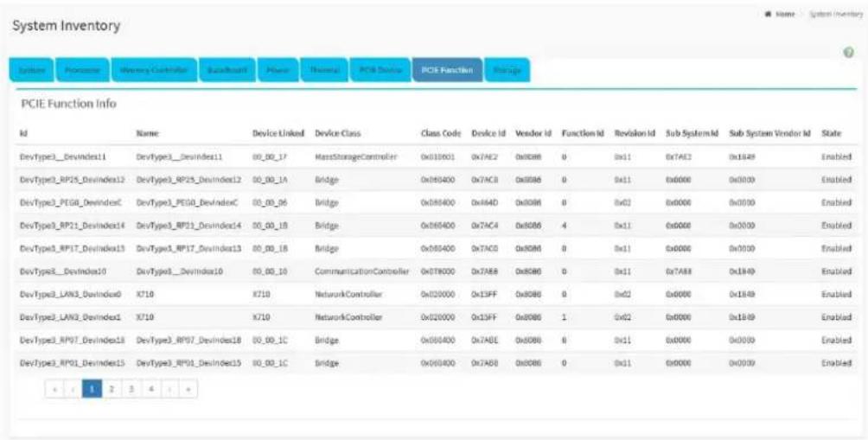Image resolution: width=868 pixels, height=440 pixels.
Task: Click the DevType3_RP01_DevIndex15 Id cell
Action: (73, 364)
